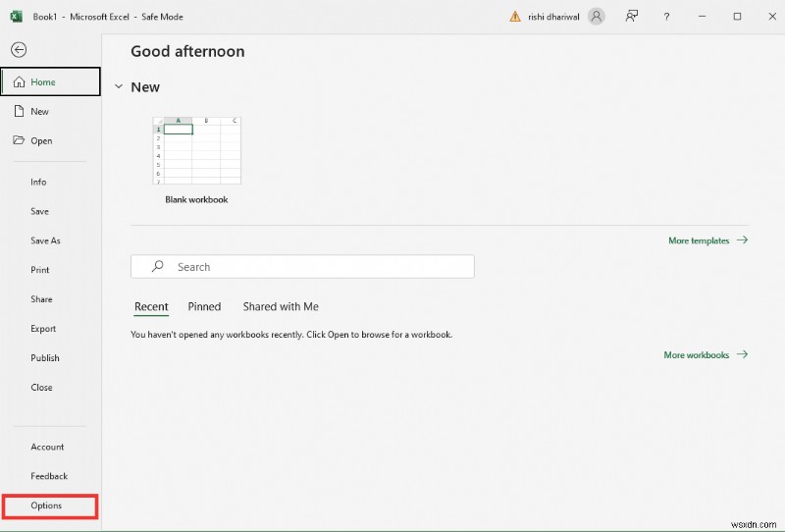
Task: Select Home in the backstage sidebar
Action: [51, 81]
